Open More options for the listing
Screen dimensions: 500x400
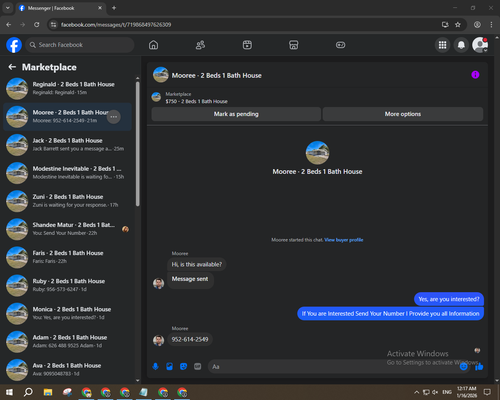(x=403, y=114)
